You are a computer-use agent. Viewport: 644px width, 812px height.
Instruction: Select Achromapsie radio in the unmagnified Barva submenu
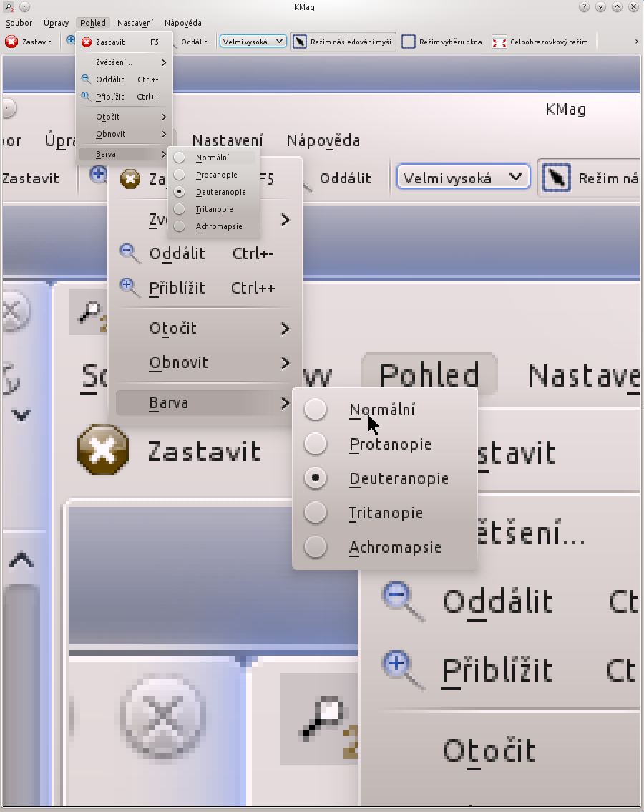[214, 226]
